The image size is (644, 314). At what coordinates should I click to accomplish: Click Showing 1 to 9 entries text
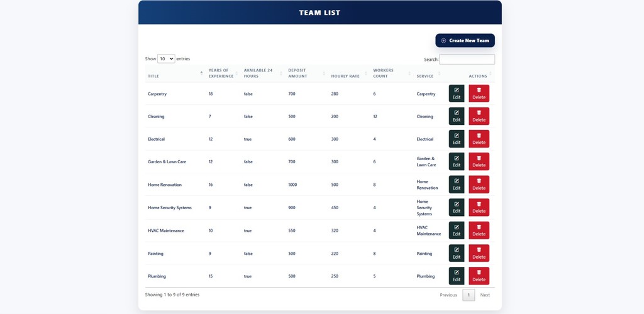pos(172,295)
